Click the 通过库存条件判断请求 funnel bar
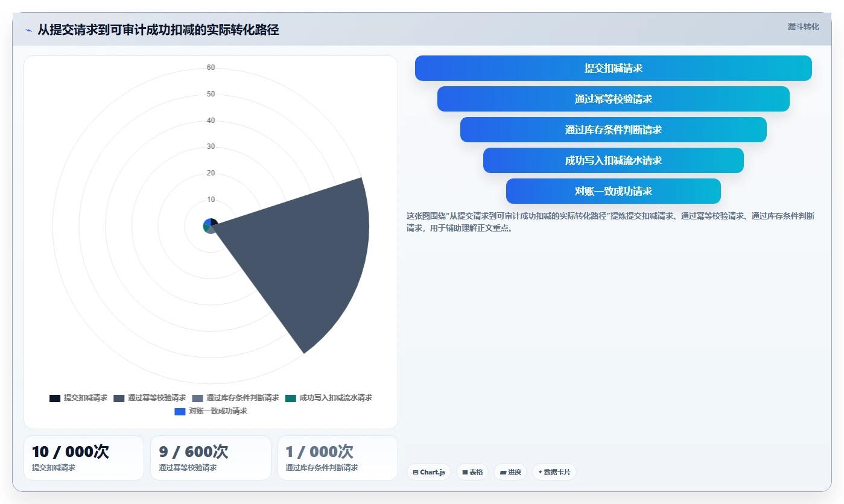Screen dimensions: 844x504 (x=613, y=130)
